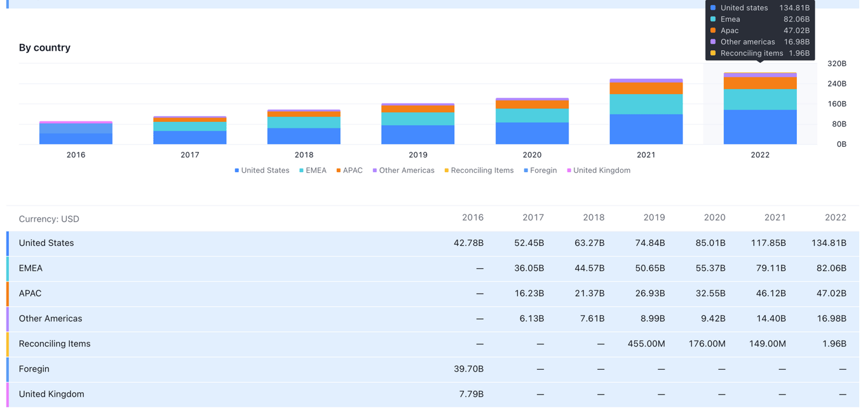Image resolution: width=868 pixels, height=420 pixels.
Task: Select the United States table row label
Action: [46, 243]
